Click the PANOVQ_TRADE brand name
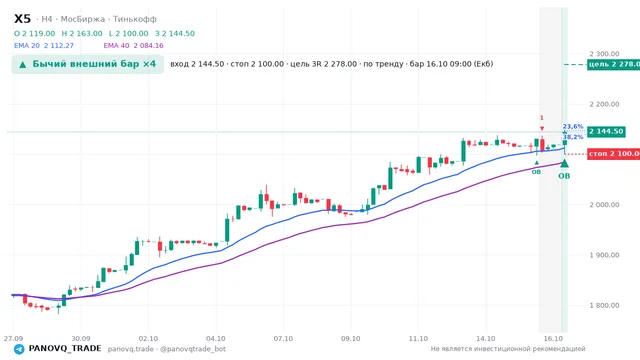 pos(65,349)
